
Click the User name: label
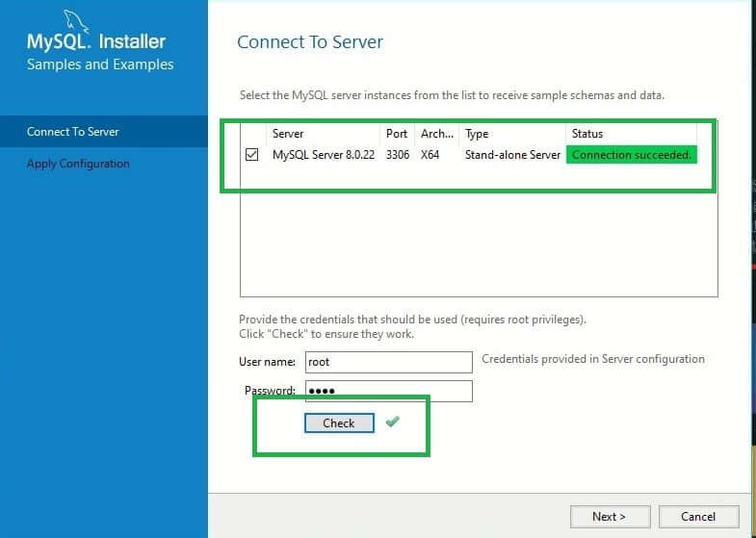tap(267, 362)
